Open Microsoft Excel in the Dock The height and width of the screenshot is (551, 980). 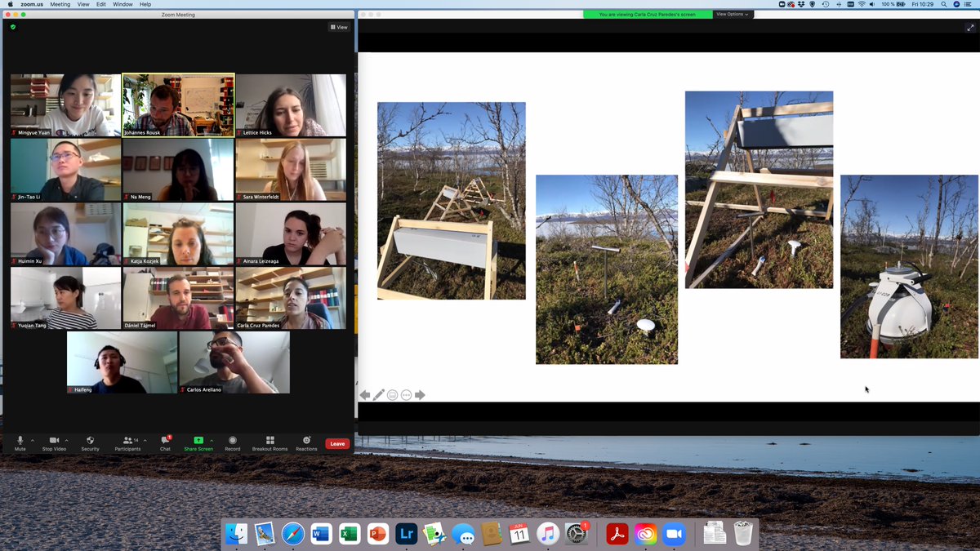pyautogui.click(x=350, y=534)
